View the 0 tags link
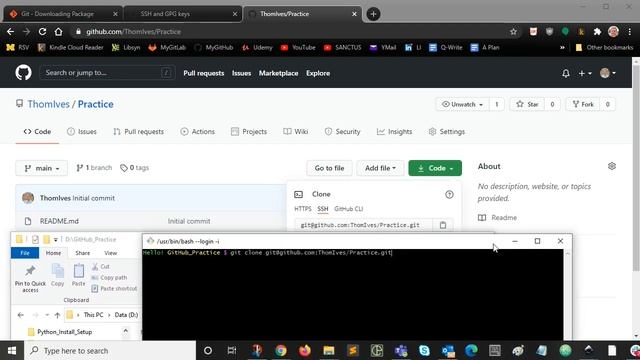640x360 pixels. coord(134,168)
